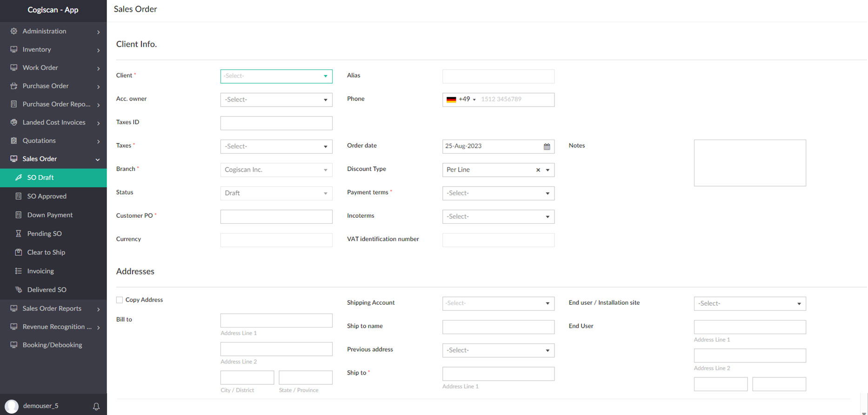Clear the Per Line discount type selection
Viewport: 868px width, 415px height.
[538, 170]
